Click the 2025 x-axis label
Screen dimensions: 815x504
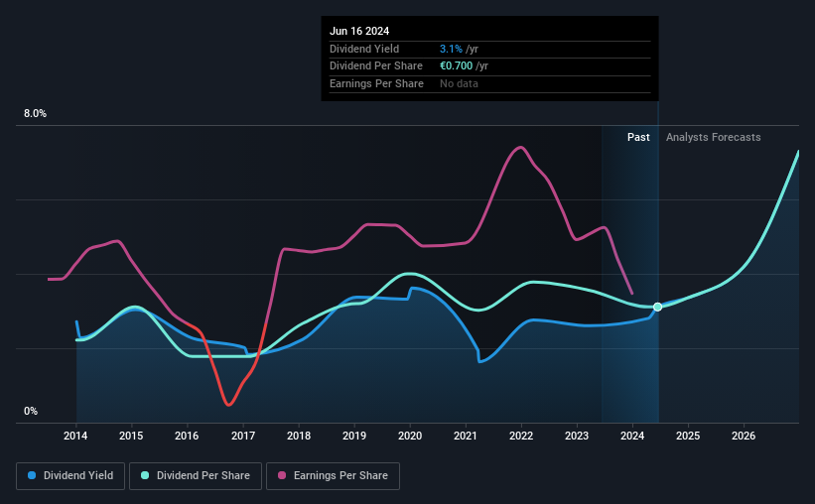[x=688, y=436]
